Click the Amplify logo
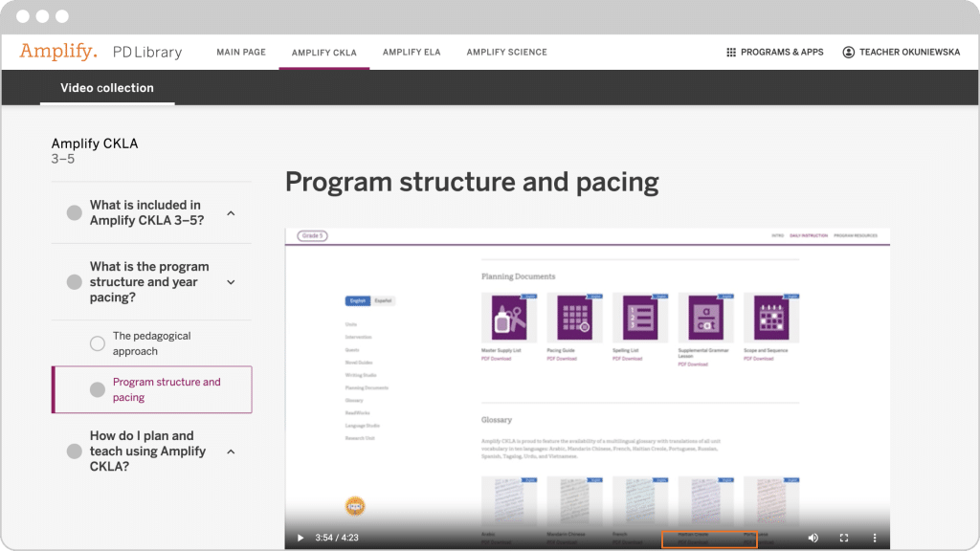Image resolution: width=980 pixels, height=551 pixels. pyautogui.click(x=58, y=51)
